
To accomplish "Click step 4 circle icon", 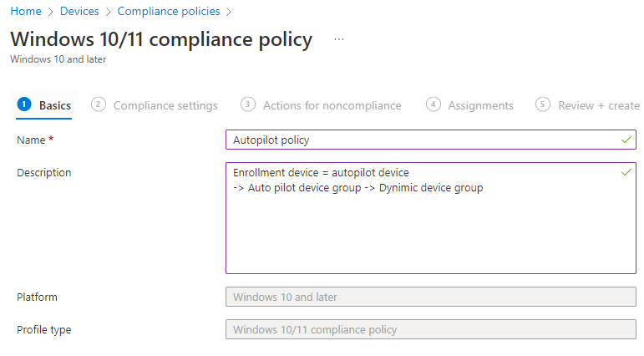I will (433, 104).
